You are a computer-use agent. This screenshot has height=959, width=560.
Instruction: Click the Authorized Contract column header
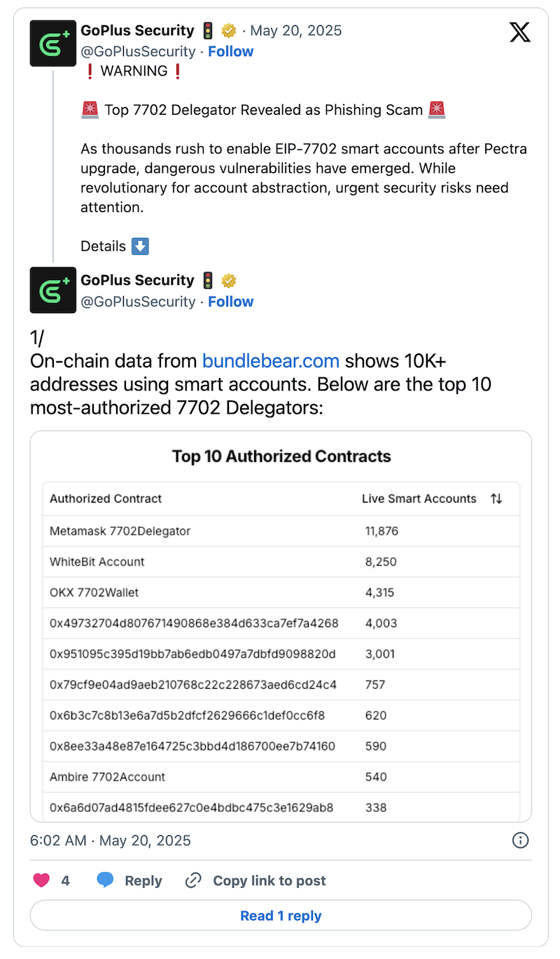click(x=106, y=498)
